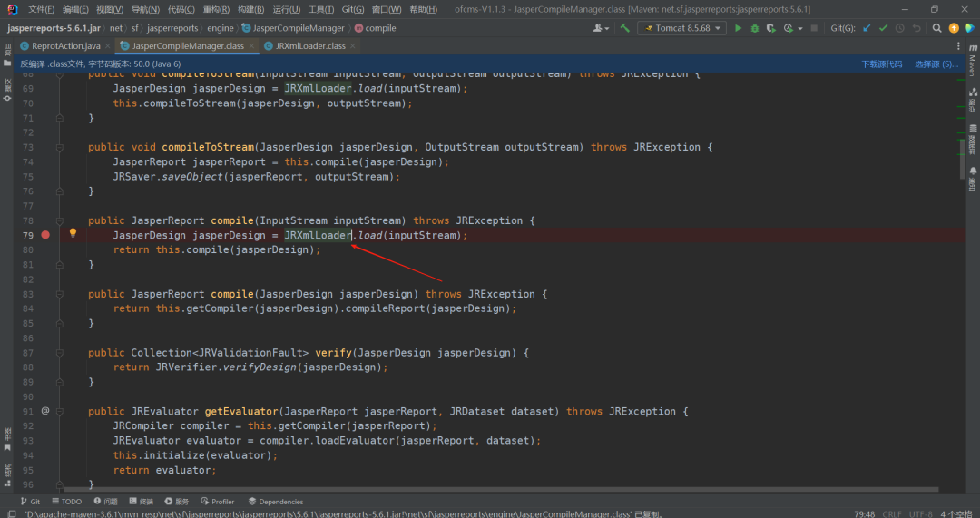This screenshot has height=518, width=980.
Task: Start debugging with the green bug icon
Action: pyautogui.click(x=754, y=28)
